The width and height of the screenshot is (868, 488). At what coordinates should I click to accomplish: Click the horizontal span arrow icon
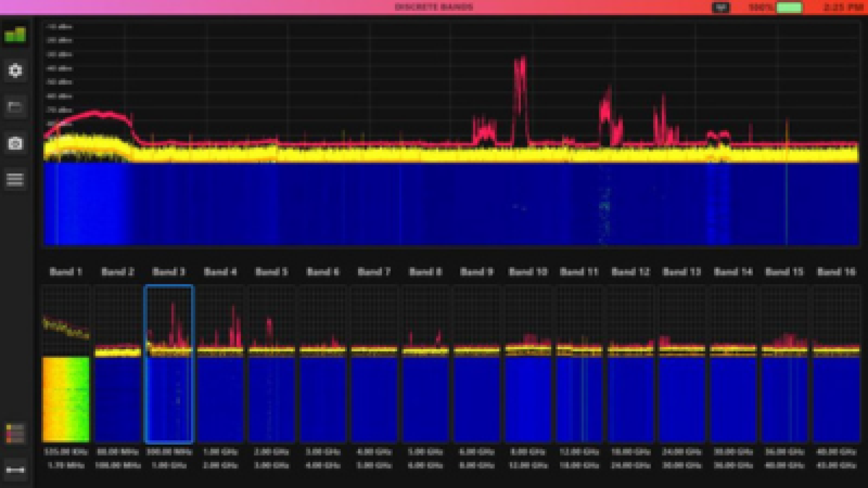point(15,470)
